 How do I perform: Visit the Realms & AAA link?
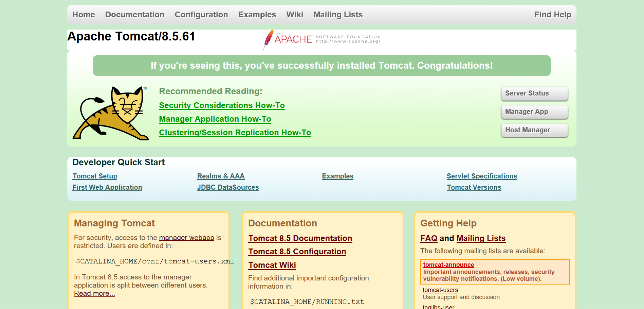(221, 176)
